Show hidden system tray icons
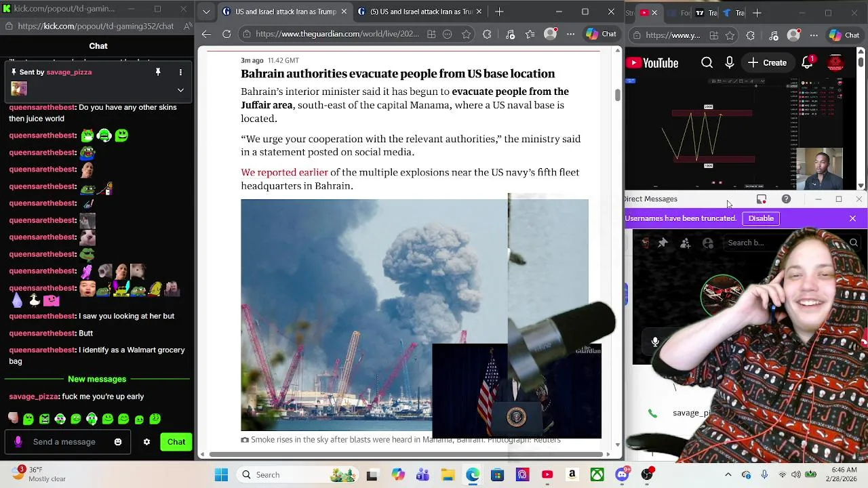 tap(728, 474)
